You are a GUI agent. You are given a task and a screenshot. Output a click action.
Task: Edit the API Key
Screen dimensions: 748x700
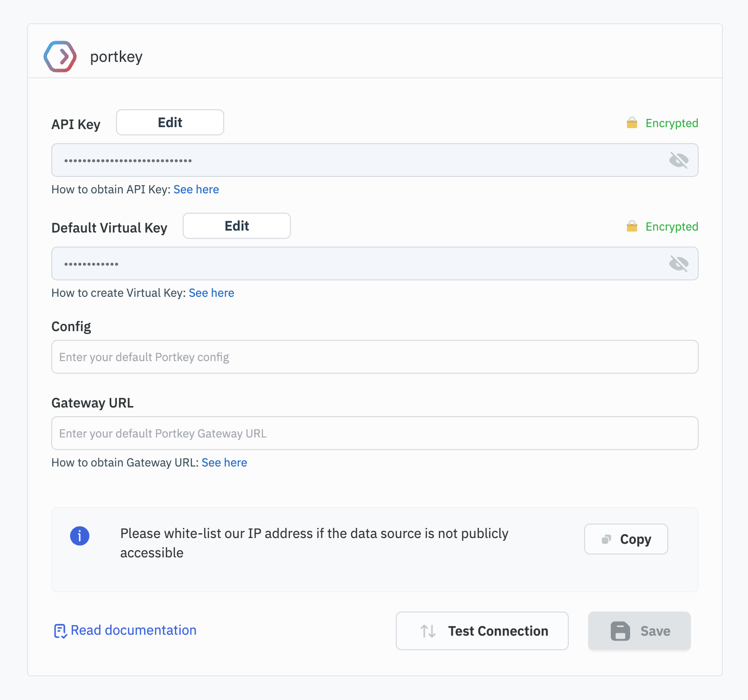pyautogui.click(x=170, y=122)
